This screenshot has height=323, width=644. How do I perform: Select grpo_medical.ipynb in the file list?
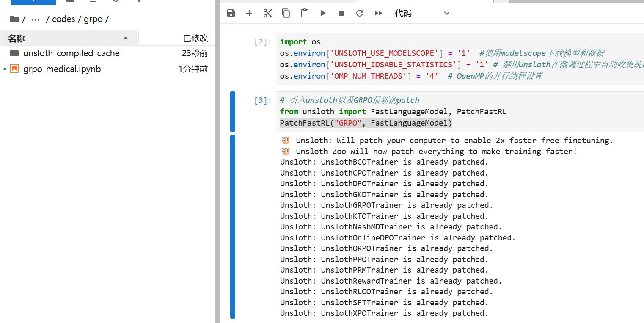tap(107, 69)
